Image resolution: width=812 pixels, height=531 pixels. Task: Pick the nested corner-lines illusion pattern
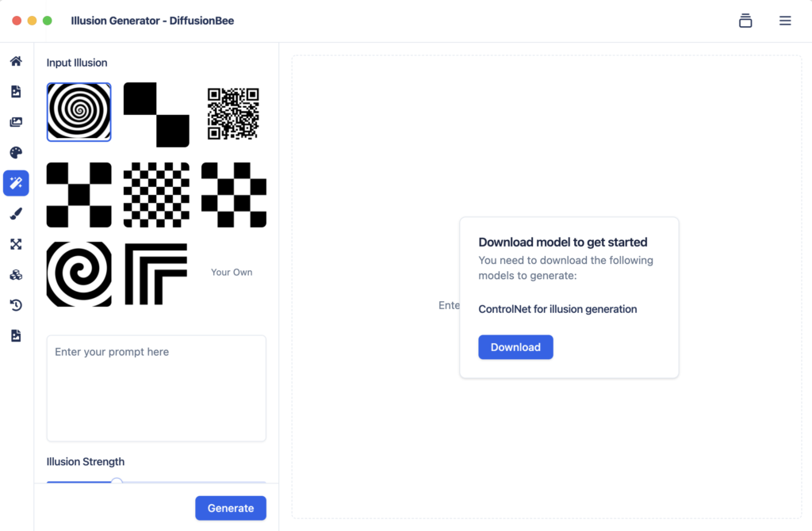coord(156,273)
